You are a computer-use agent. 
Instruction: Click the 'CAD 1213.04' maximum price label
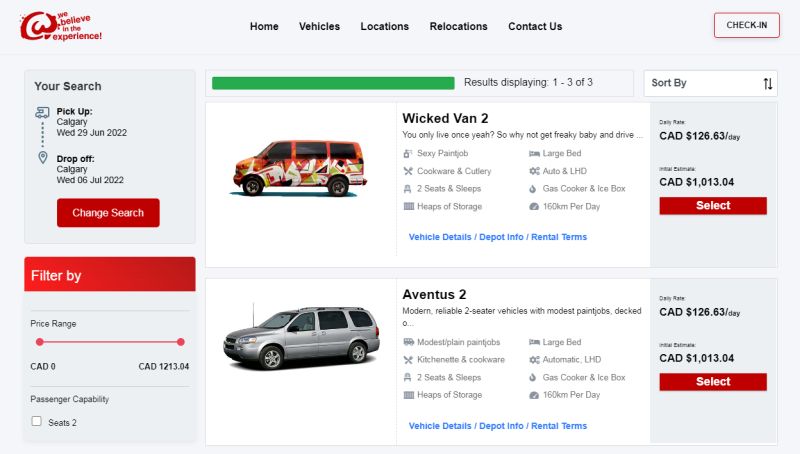coord(164,366)
